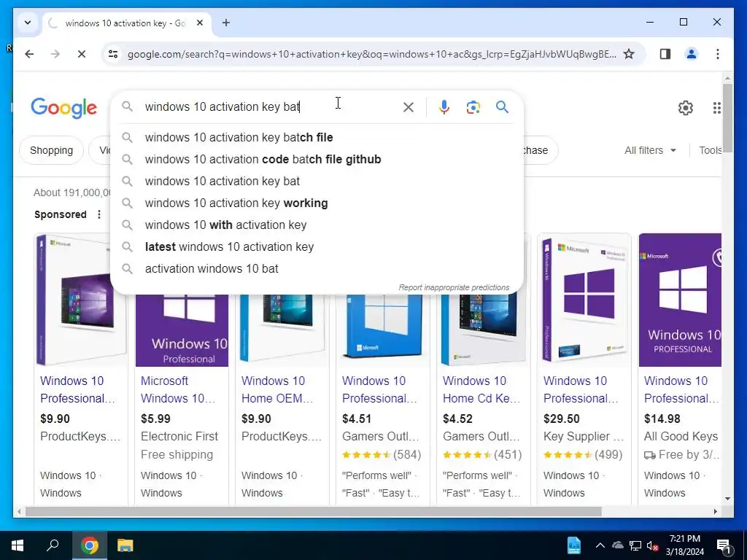Click the Chrome back arrow button
This screenshot has width=747, height=560.
pyautogui.click(x=29, y=54)
